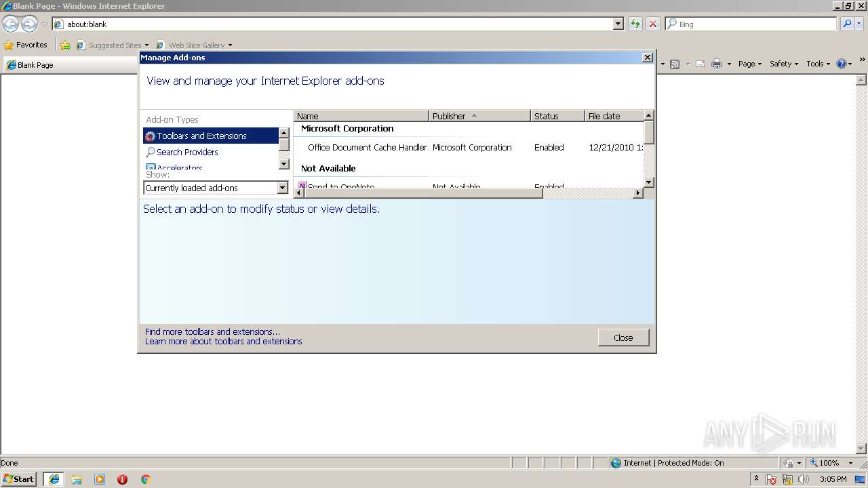The image size is (868, 488).
Task: Open the Opera browser taskbar icon
Action: (x=122, y=479)
